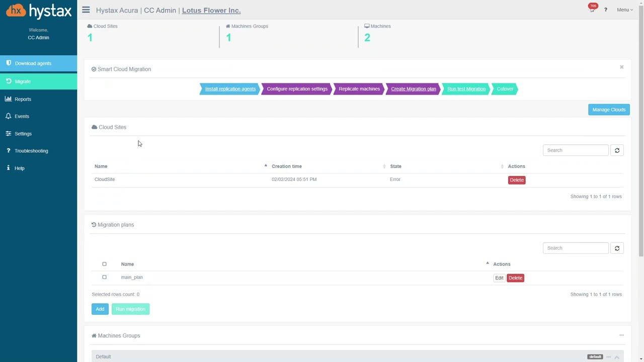Click the Create Migration plan step

pyautogui.click(x=413, y=88)
